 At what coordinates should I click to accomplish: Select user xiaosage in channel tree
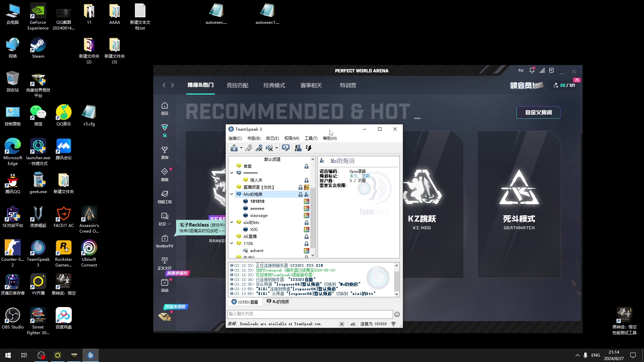[259, 215]
